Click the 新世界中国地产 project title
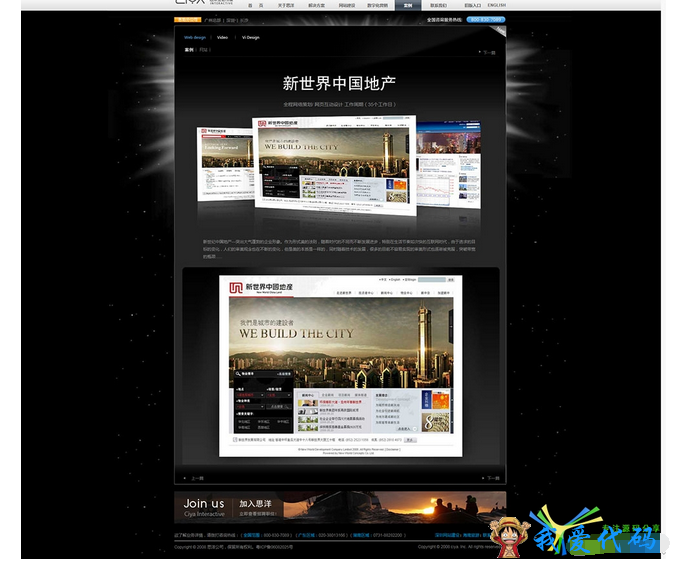 point(339,83)
